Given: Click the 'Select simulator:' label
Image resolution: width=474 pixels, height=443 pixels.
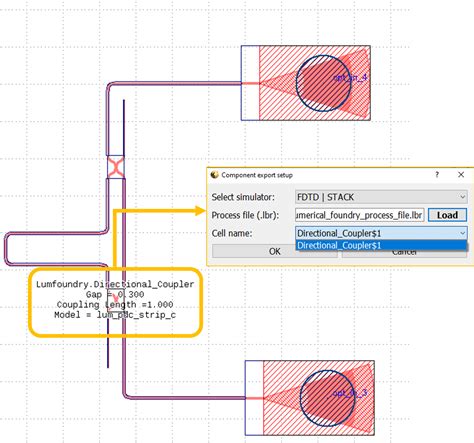Looking at the screenshot, I should (243, 197).
